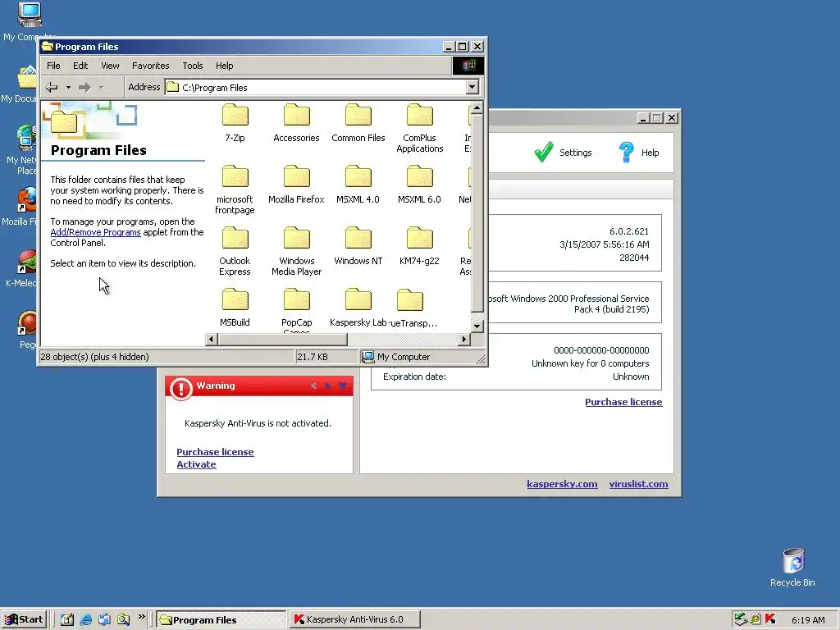
Task: Click the horizontal scrollbar left arrow
Action: point(212,339)
